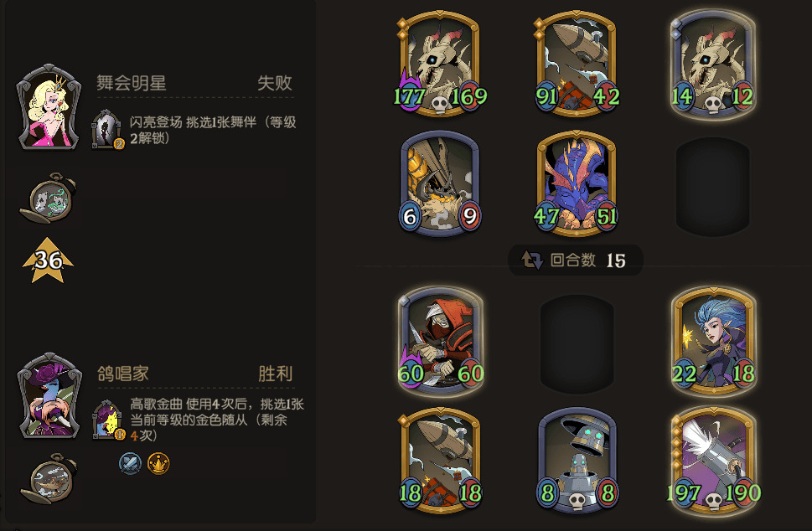Inspect the 14/12 skull dragon minion

tap(712, 64)
